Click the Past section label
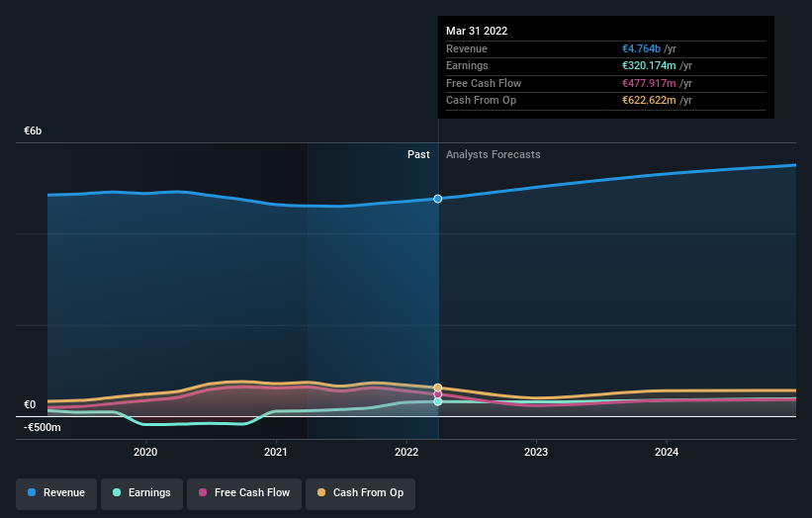This screenshot has height=518, width=812. (418, 155)
